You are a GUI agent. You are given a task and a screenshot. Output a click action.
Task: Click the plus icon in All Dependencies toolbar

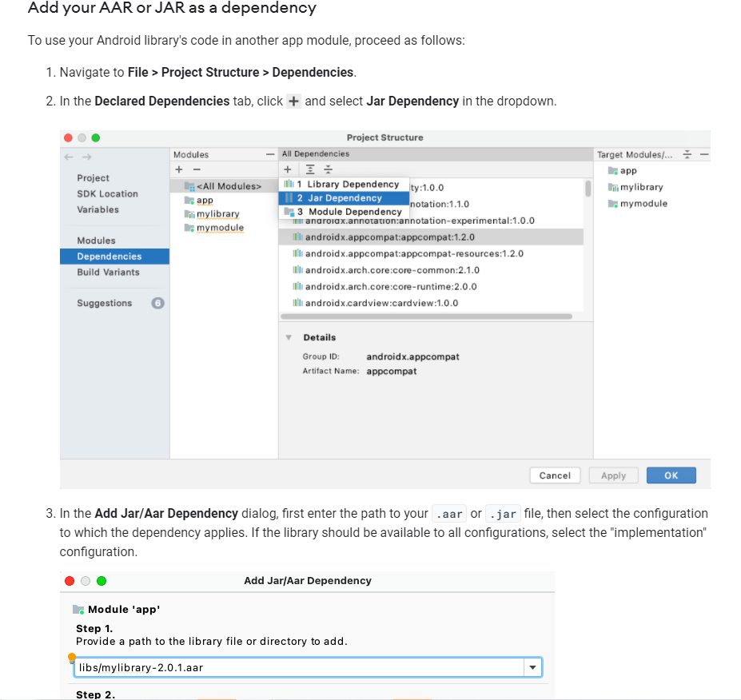pos(288,169)
